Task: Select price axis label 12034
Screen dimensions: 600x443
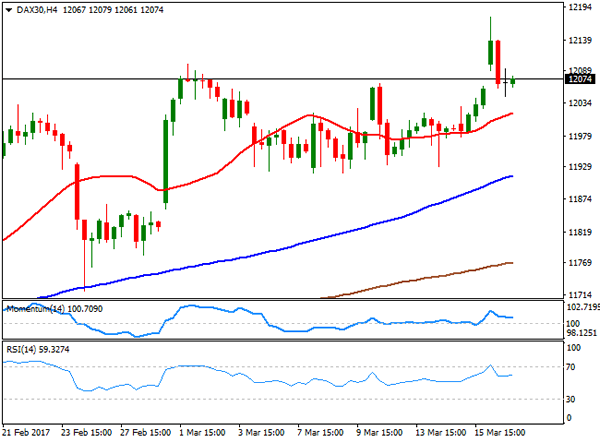Action: click(x=580, y=103)
